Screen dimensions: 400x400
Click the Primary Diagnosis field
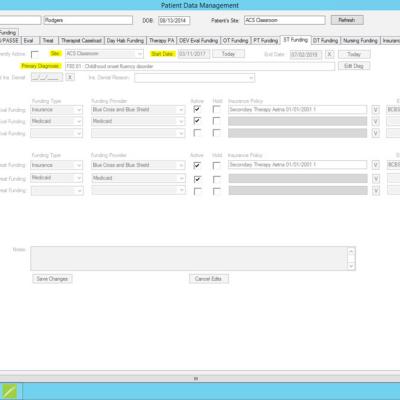(200, 66)
